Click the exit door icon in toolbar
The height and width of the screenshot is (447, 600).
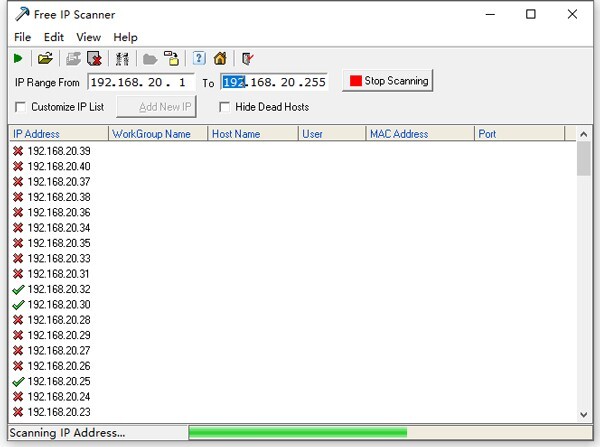247,58
